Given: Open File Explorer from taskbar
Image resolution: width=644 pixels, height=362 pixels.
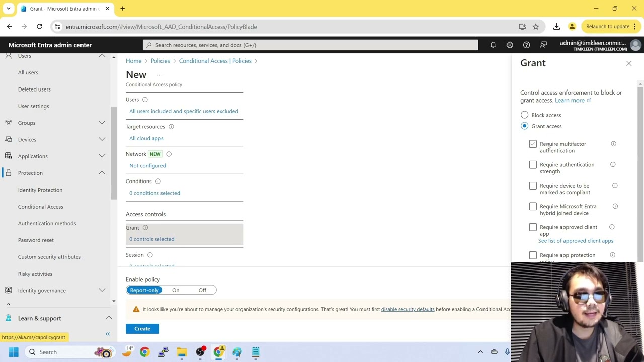Looking at the screenshot, I should coord(182,352).
